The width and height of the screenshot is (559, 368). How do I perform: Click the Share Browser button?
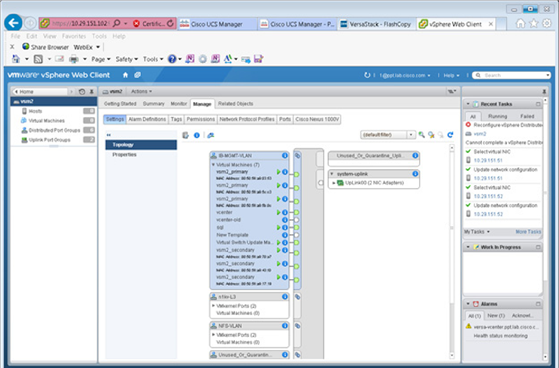46,47
